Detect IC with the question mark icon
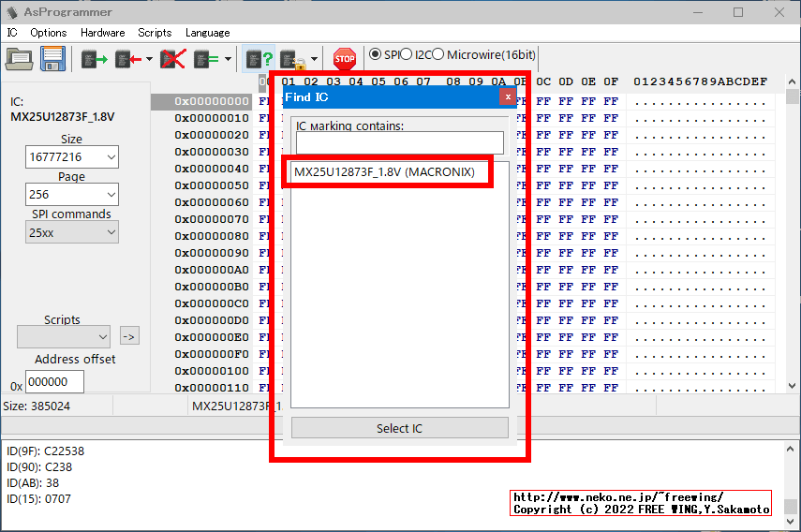The height and width of the screenshot is (532, 801). (x=260, y=60)
